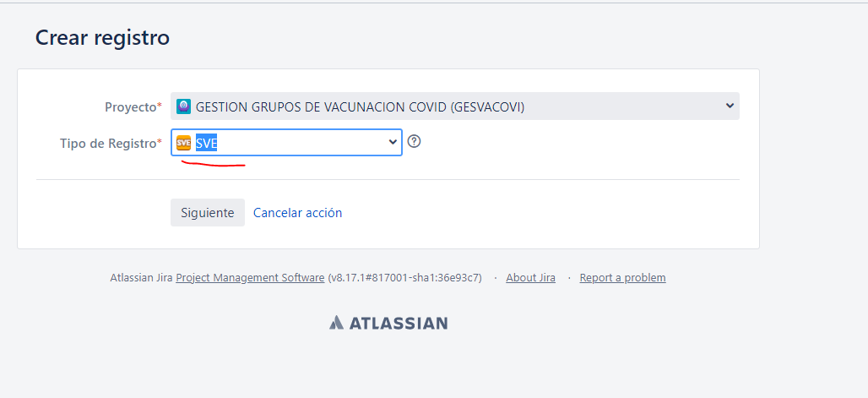Screen dimensions: 868x398
Task: Click the Crear registro heading
Action: (102, 38)
